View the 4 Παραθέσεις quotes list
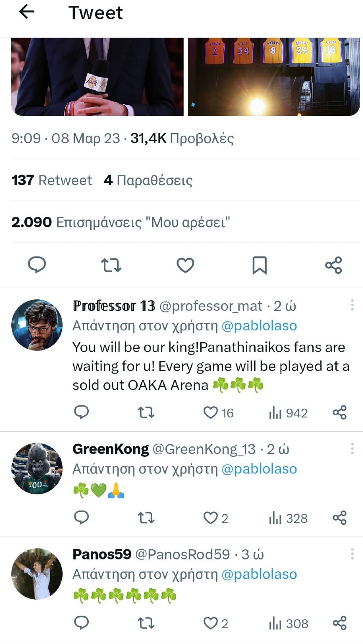 (x=148, y=180)
